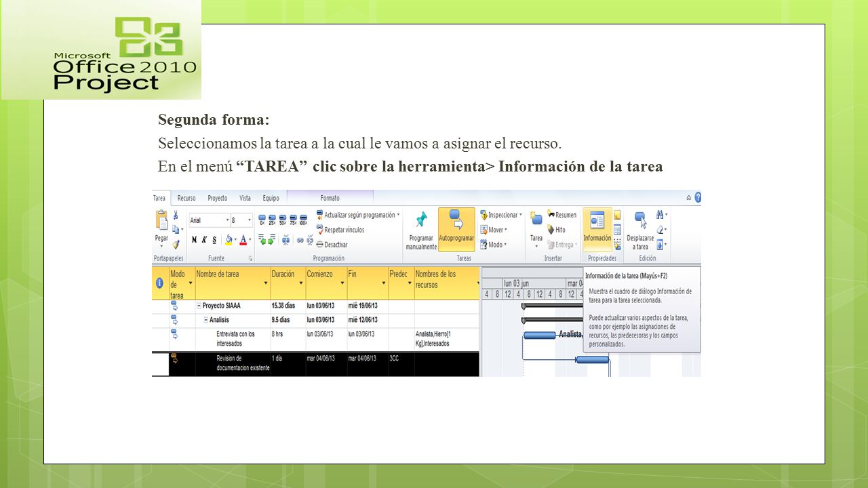Select the Format Painter brush icon
868x488 pixels.
tap(176, 244)
